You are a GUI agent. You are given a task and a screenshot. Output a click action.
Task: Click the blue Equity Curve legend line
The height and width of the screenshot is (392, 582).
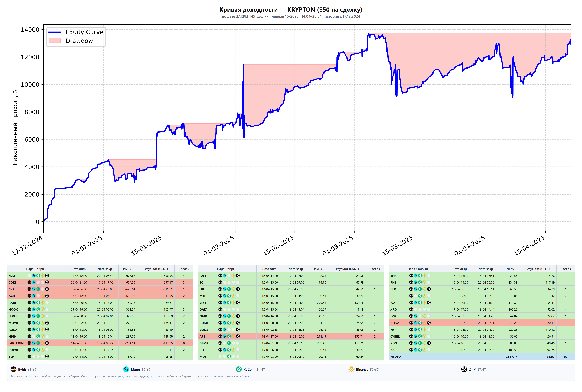(55, 32)
